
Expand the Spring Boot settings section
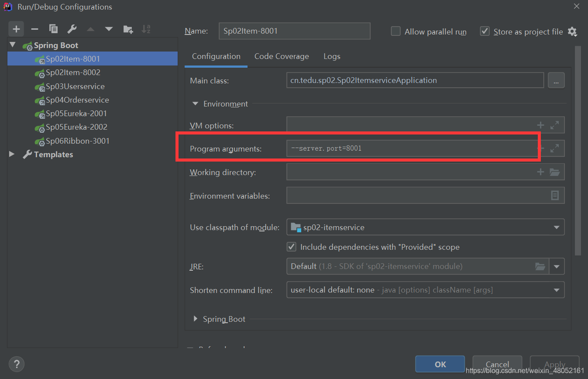[x=195, y=319]
